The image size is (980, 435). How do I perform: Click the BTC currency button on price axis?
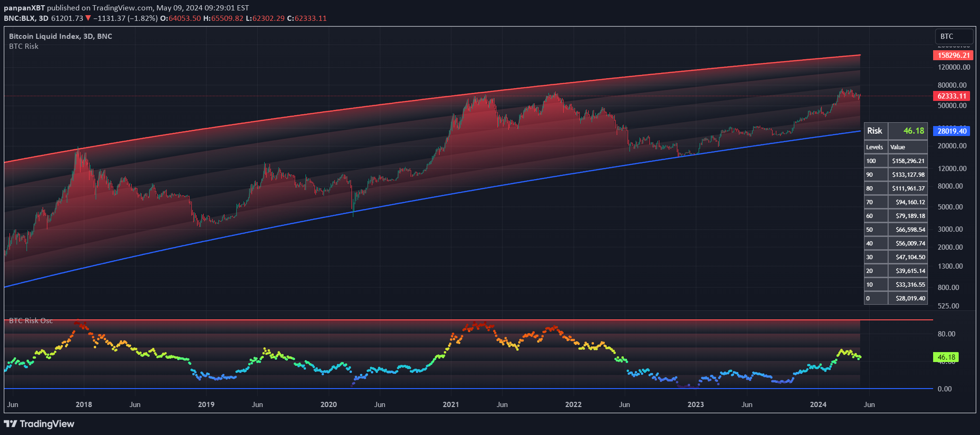coord(954,36)
